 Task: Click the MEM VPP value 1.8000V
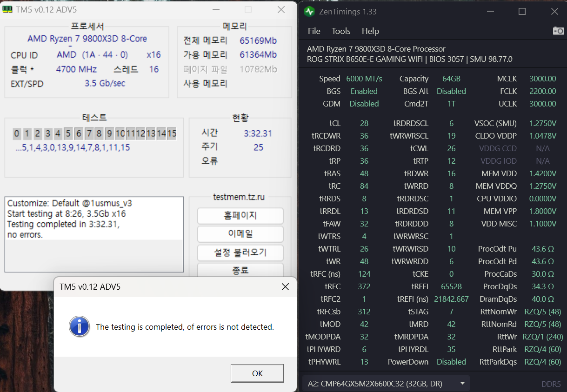[x=543, y=211]
